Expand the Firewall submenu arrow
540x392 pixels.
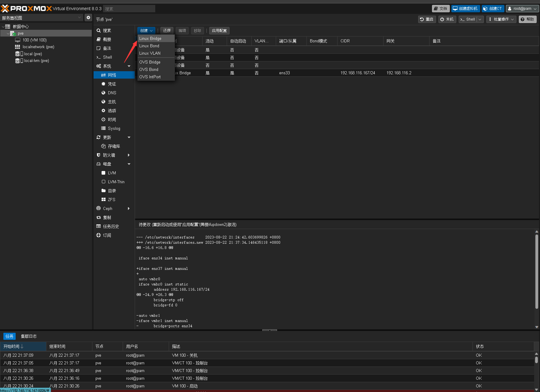tap(129, 155)
